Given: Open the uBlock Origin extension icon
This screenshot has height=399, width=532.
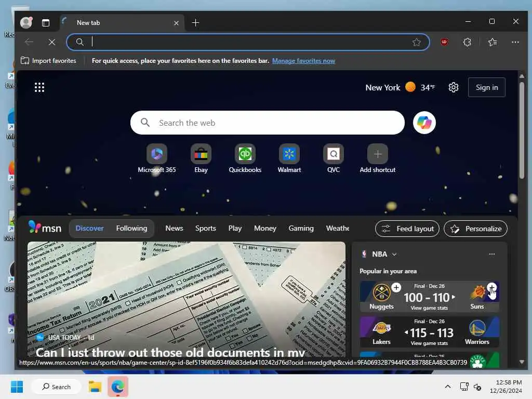Looking at the screenshot, I should click(x=444, y=42).
